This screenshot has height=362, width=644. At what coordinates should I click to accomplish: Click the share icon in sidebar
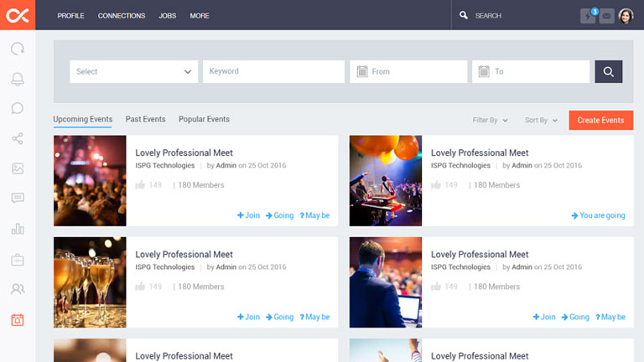tap(18, 138)
